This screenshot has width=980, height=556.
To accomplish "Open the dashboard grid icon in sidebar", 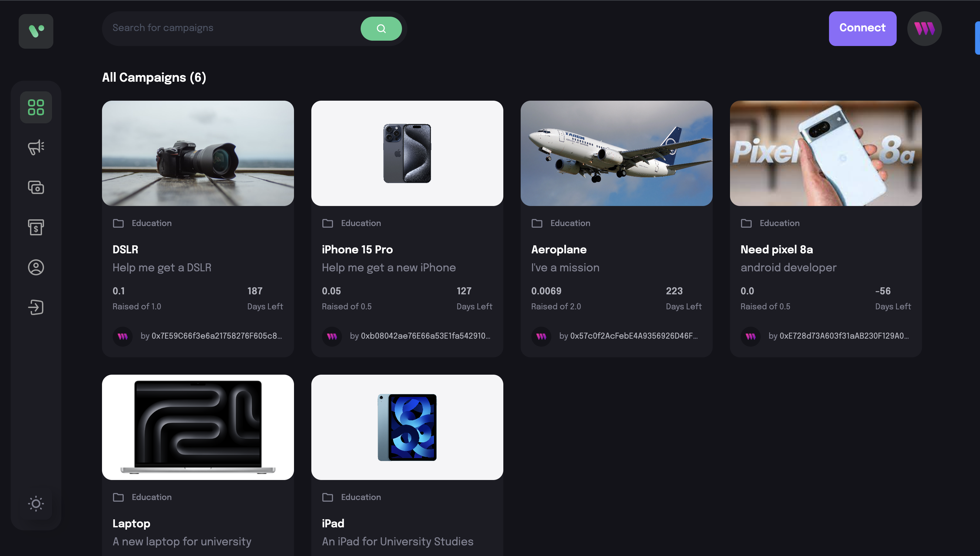I will (x=36, y=107).
